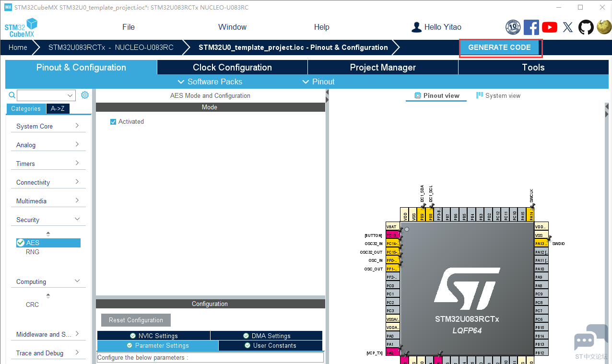The width and height of the screenshot is (612, 364).
Task: Open the GitHub icon link
Action: [586, 27]
